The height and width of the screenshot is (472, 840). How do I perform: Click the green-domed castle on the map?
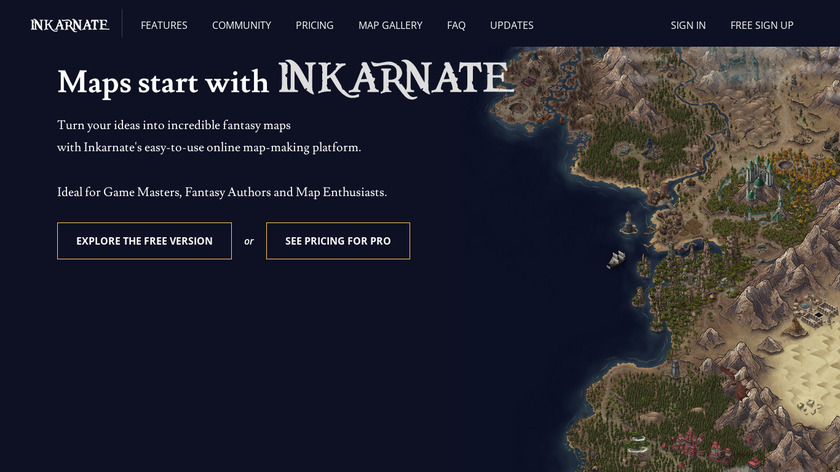point(758,179)
